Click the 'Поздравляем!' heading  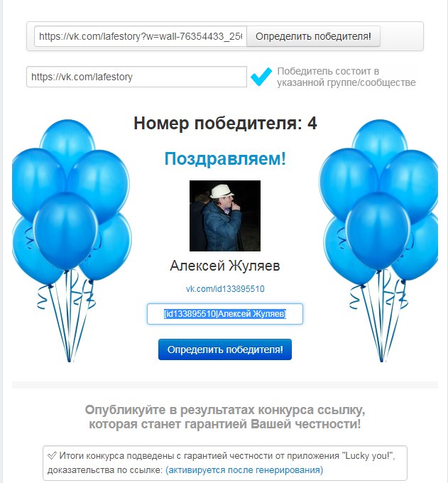(x=225, y=159)
